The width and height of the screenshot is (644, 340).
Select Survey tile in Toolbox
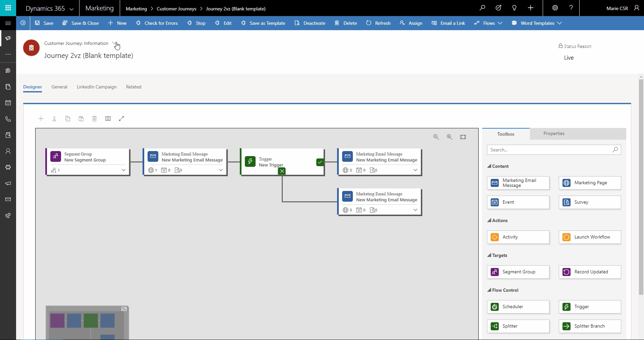[590, 202]
